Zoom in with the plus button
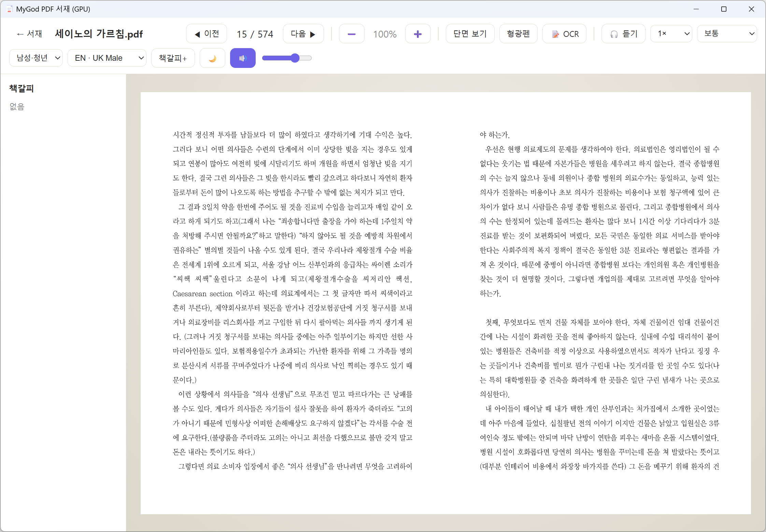 418,34
